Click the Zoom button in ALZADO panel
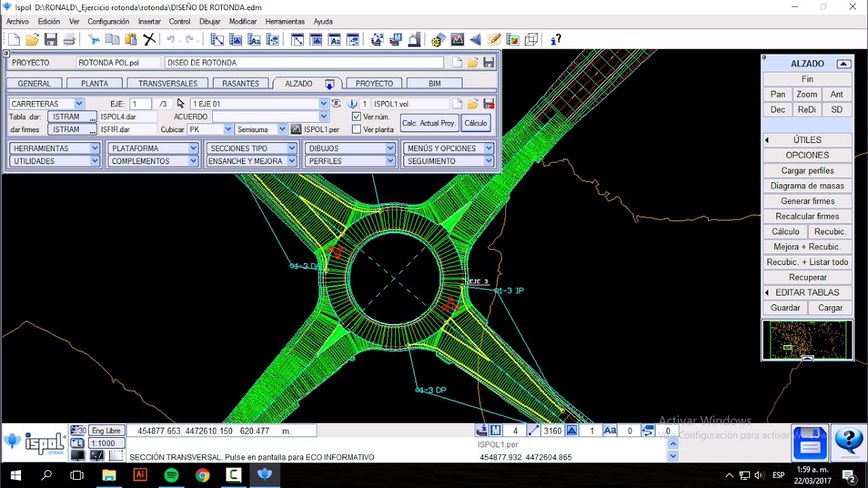 (806, 94)
